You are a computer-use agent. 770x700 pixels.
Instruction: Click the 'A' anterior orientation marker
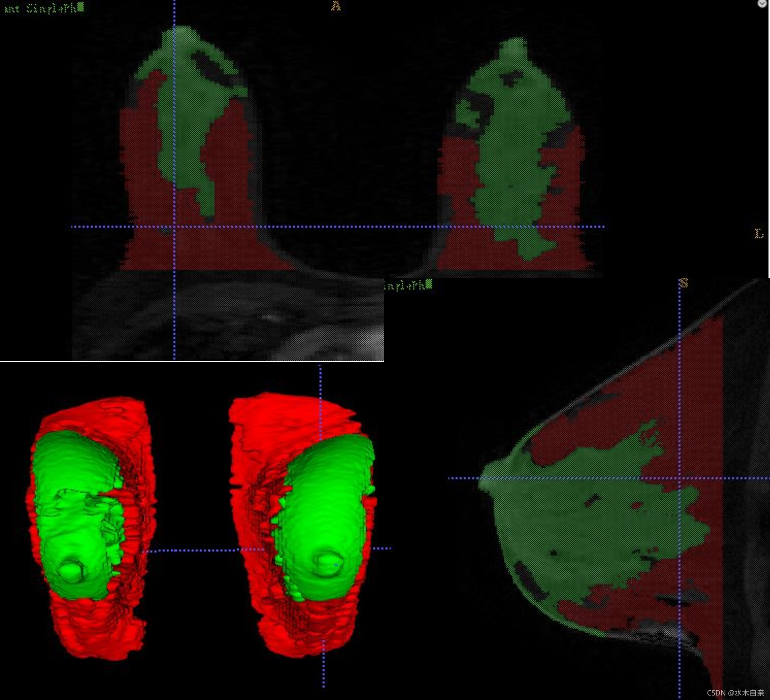[336, 6]
